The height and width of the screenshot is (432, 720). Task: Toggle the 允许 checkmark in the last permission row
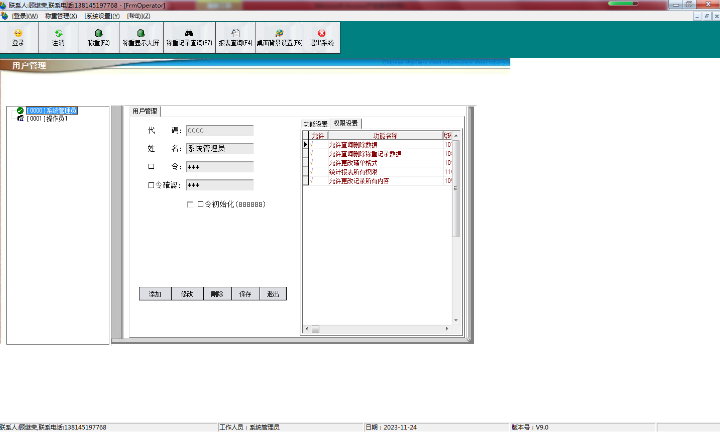tap(311, 181)
